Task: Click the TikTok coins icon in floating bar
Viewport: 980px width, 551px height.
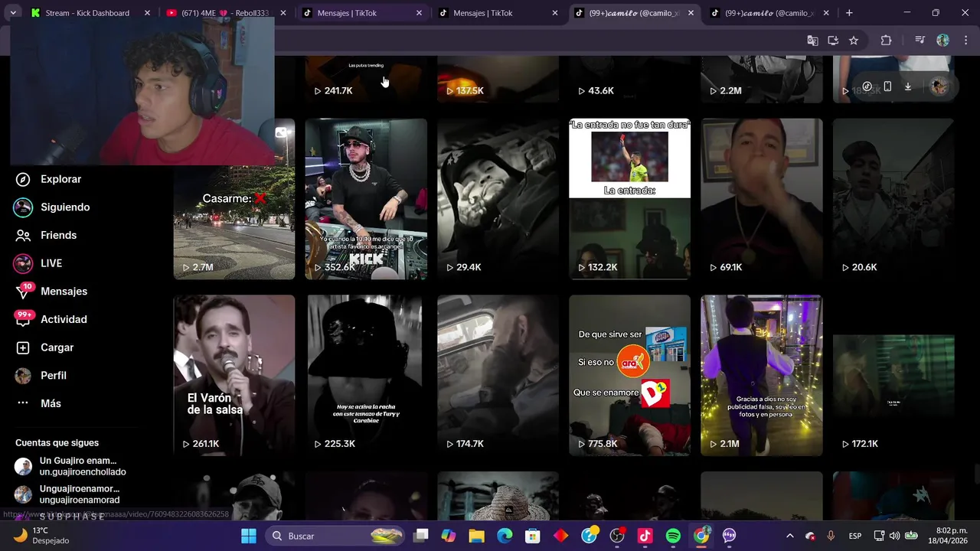Action: click(867, 86)
